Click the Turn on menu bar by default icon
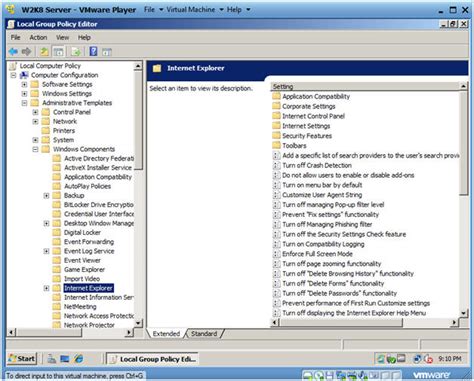This screenshot has height=381, width=474. pos(276,185)
